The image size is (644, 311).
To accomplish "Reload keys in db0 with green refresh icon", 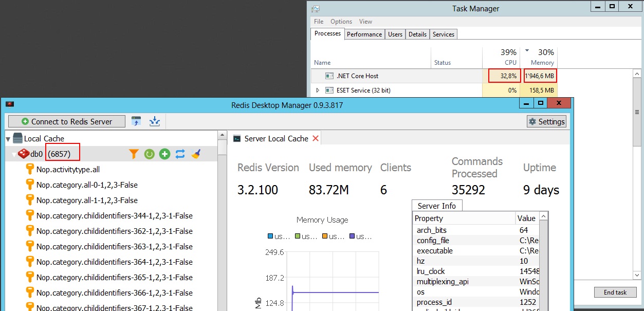I will [149, 153].
